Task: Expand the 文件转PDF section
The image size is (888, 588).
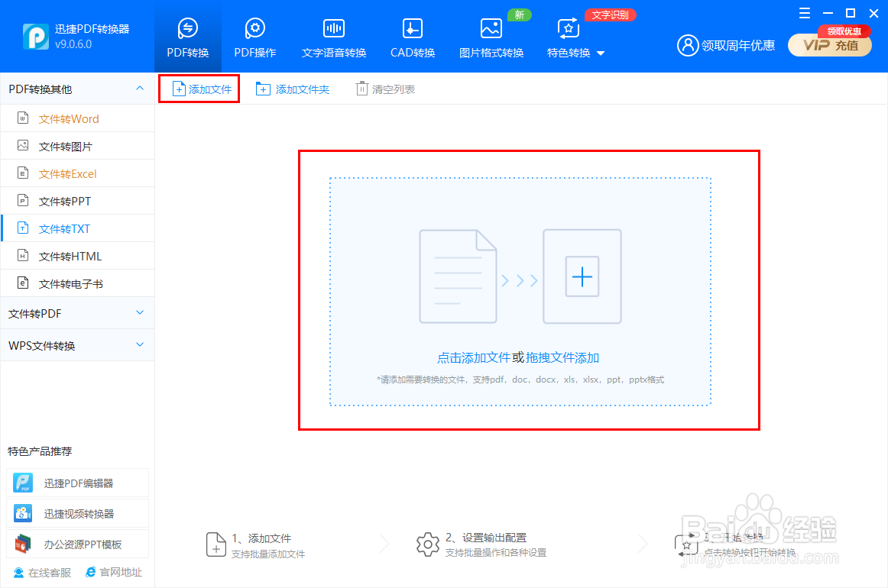Action: tap(77, 313)
